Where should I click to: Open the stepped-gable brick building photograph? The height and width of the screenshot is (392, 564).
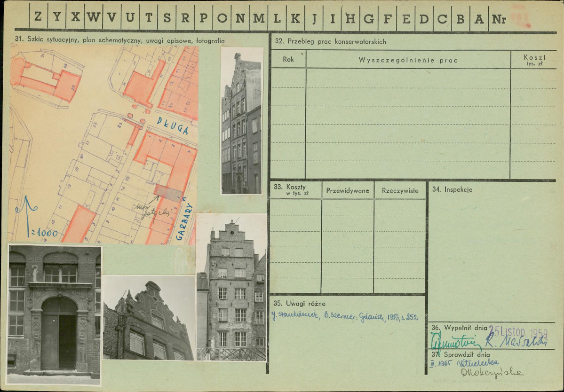click(231, 288)
